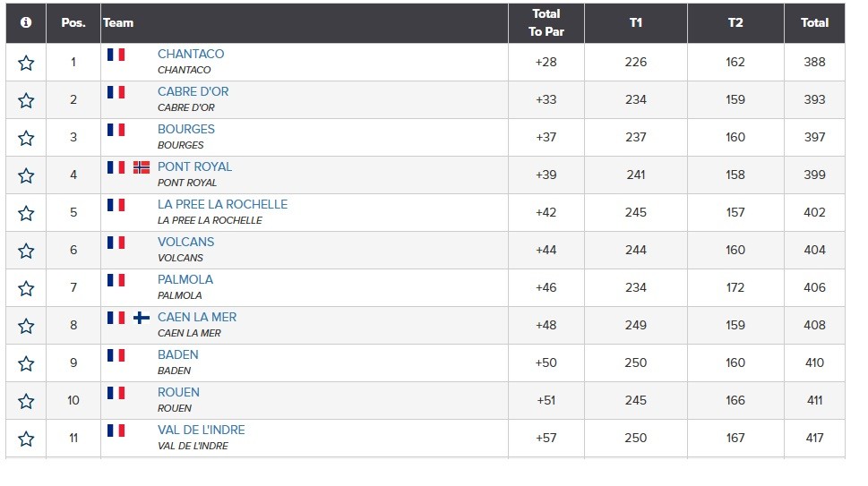Viewport: 868px width, 486px height.
Task: Click the T1 column header
Action: tap(635, 22)
